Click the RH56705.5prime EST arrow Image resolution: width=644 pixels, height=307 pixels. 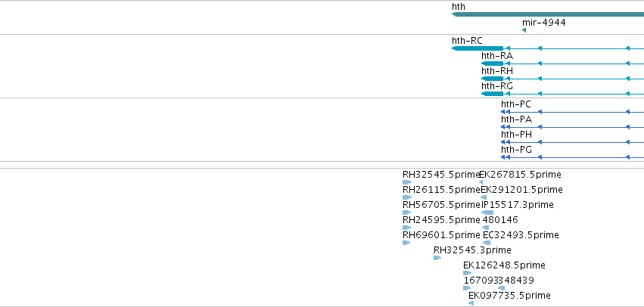(407, 212)
